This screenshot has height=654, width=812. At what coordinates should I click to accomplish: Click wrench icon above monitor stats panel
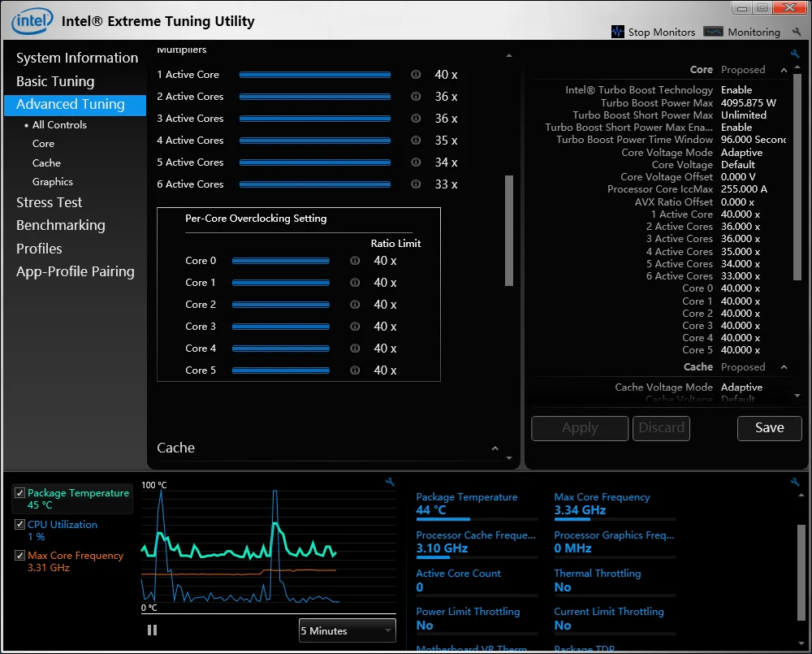[795, 482]
